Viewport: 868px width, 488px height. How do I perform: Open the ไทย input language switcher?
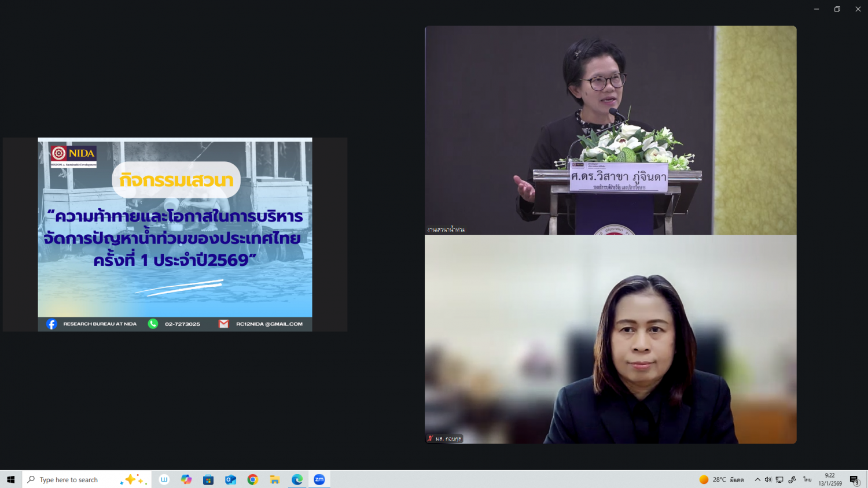click(807, 479)
